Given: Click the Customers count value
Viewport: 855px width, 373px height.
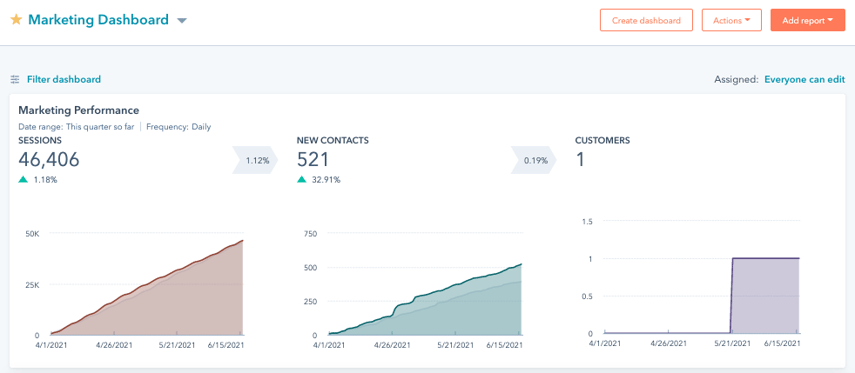Looking at the screenshot, I should (x=580, y=159).
